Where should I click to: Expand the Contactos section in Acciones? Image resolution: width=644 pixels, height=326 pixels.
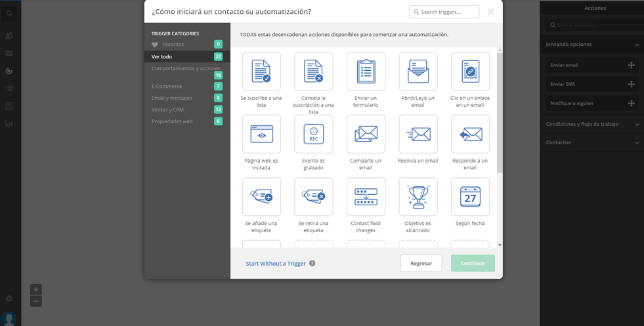pos(591,142)
